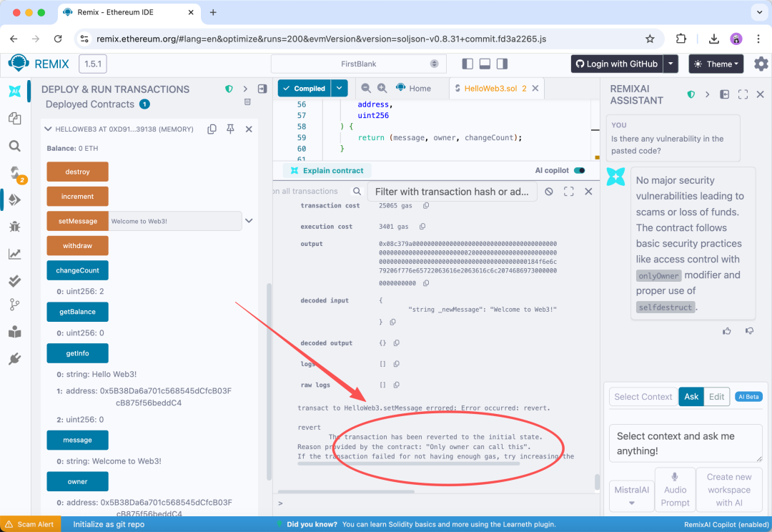Open the Debugger bug sidebar icon
Screen dimensions: 772x532
[x=15, y=227]
